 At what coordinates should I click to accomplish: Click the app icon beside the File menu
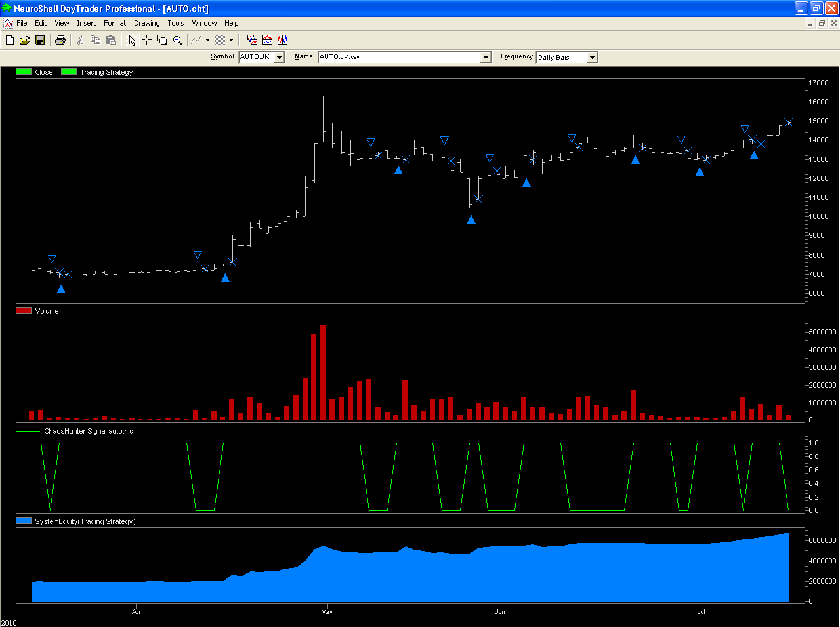click(x=8, y=23)
